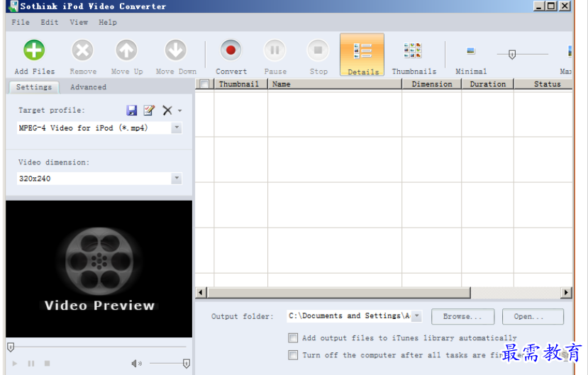Sort by the Name column header
The image size is (588, 375).
335,84
